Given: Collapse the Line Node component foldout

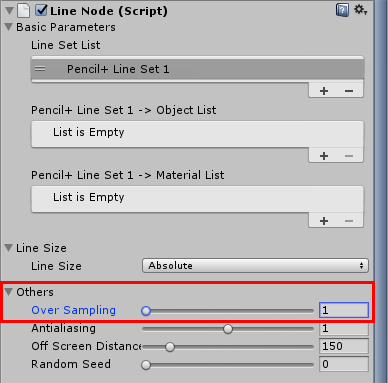Looking at the screenshot, I should [9, 11].
